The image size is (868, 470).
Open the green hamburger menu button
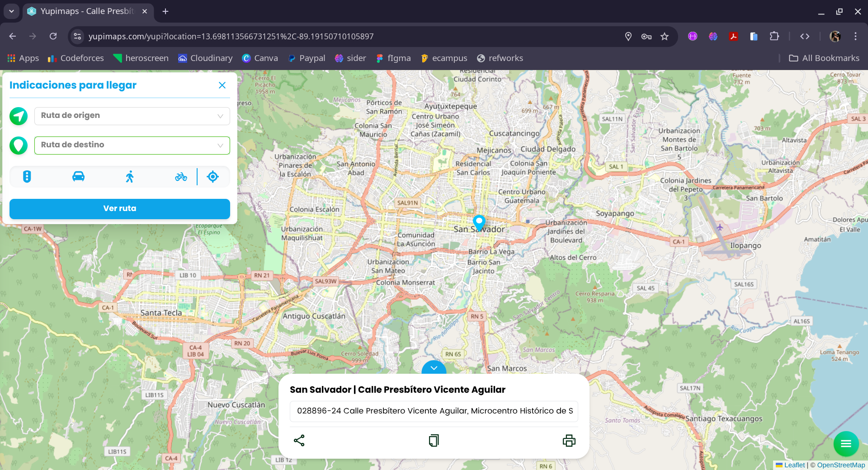(846, 444)
